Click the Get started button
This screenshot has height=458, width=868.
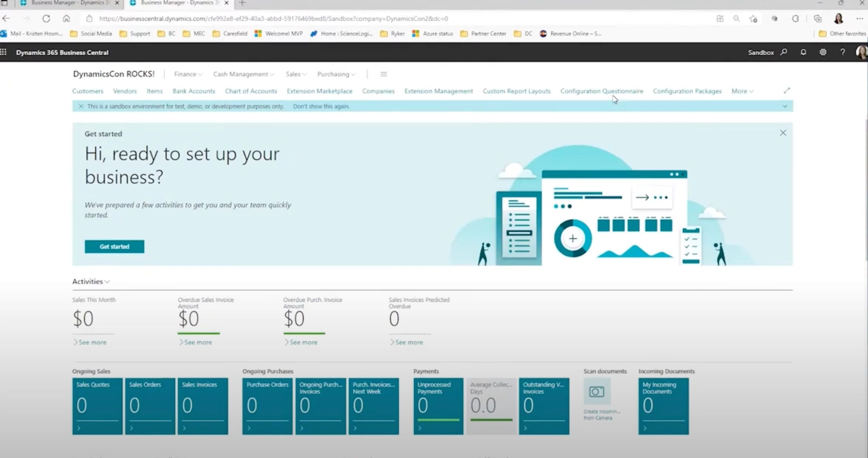(x=114, y=247)
